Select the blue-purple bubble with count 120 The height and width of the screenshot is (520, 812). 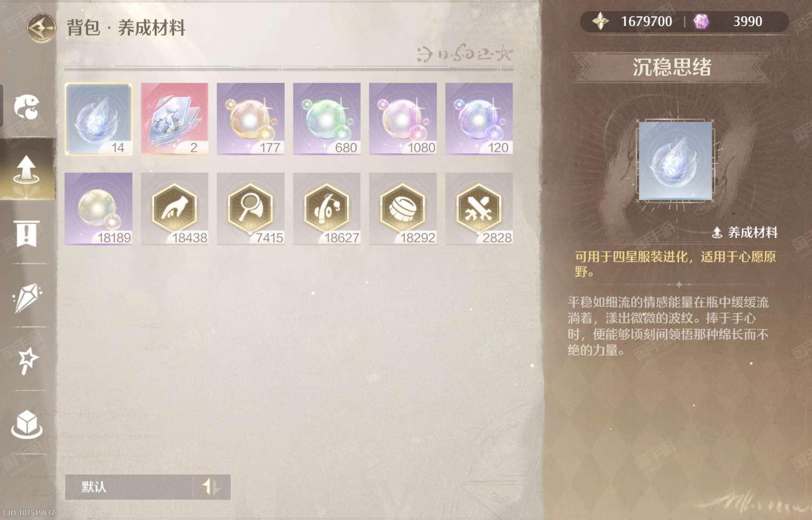click(x=479, y=119)
